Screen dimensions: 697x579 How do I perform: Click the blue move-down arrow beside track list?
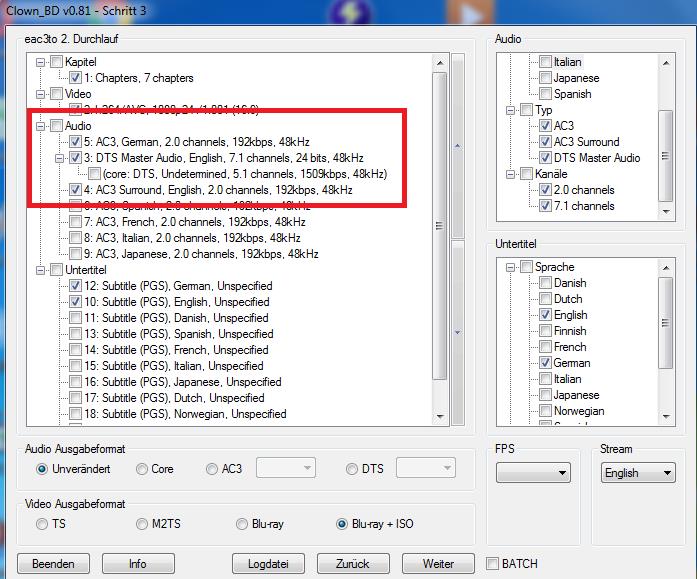[x=458, y=332]
